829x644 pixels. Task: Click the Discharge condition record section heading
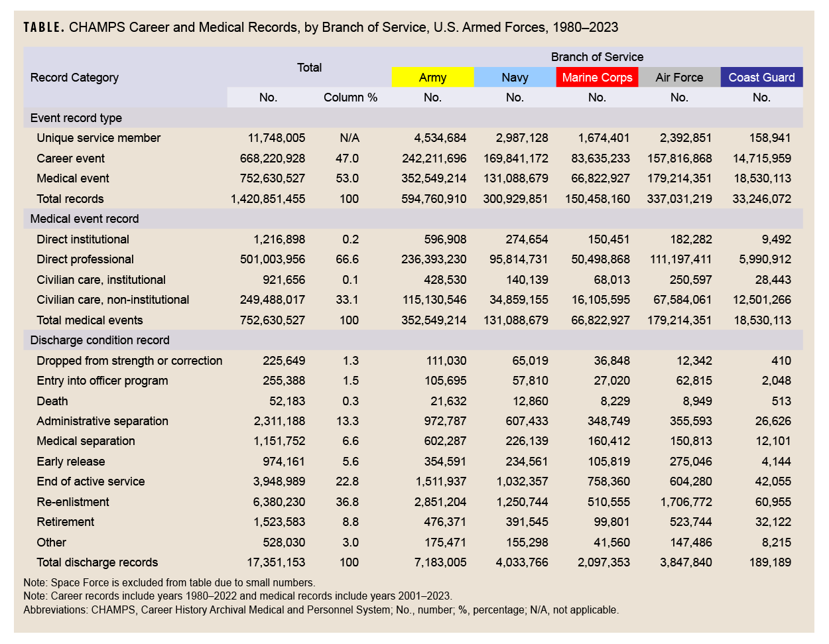99,340
